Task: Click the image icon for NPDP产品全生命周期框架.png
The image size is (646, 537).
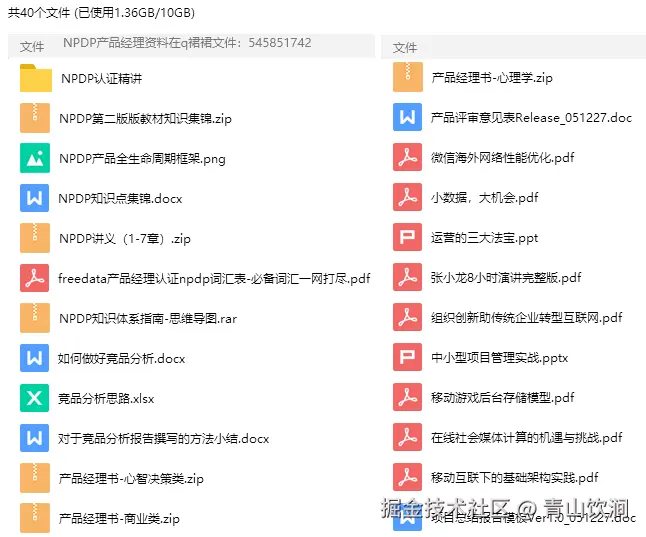Action: point(35,158)
